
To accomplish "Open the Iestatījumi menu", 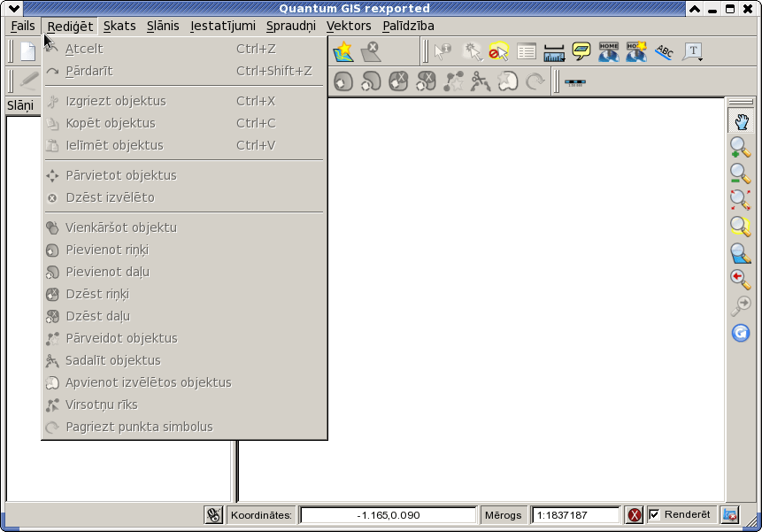I will click(x=222, y=26).
